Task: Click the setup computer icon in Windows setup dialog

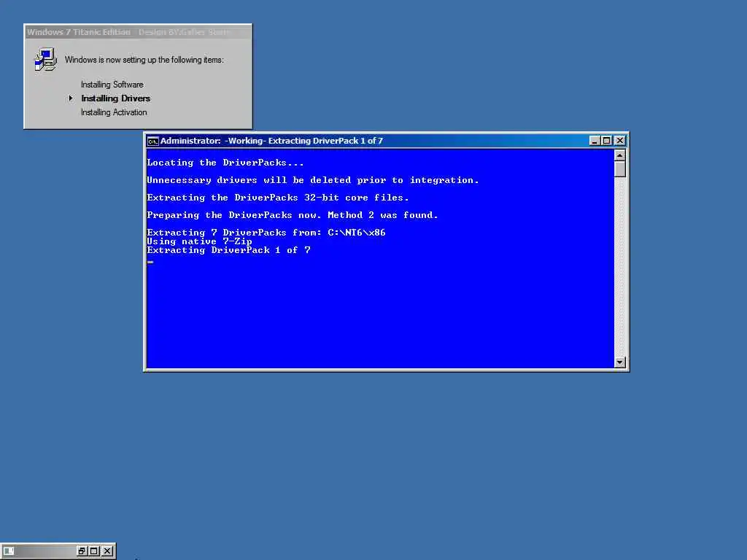Action: 46,60
